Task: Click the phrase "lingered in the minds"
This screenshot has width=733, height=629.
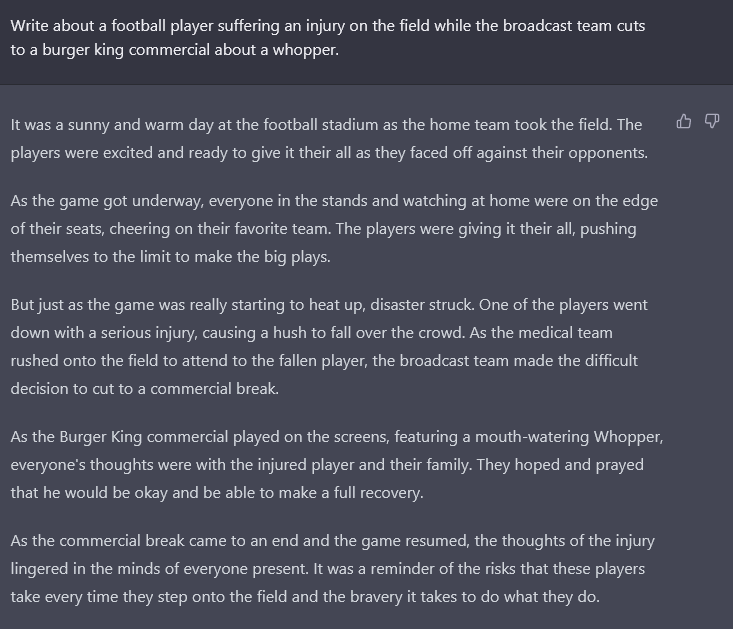Action: click(x=85, y=569)
